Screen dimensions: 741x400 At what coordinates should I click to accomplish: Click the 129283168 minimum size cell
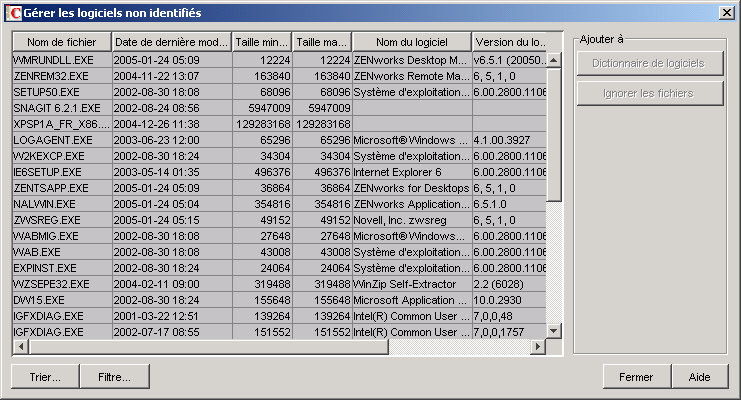(262, 124)
